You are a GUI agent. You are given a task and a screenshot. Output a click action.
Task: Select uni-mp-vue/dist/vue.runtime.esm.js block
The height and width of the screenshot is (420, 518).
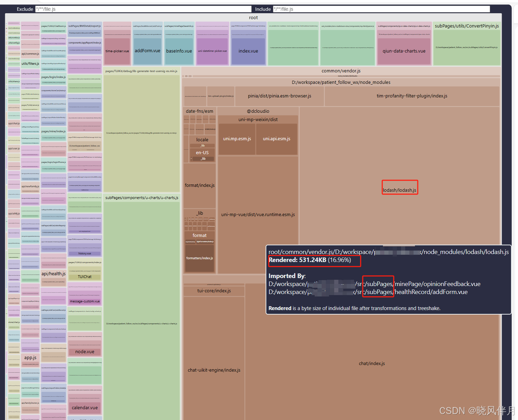pos(258,215)
